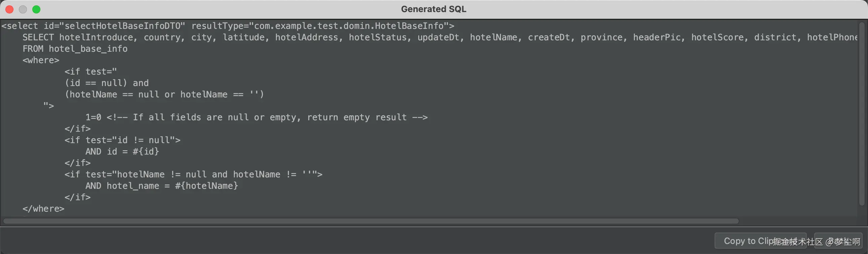Click the AND hotel_name = #{hotelName} line
The height and width of the screenshot is (254, 868).
162,186
